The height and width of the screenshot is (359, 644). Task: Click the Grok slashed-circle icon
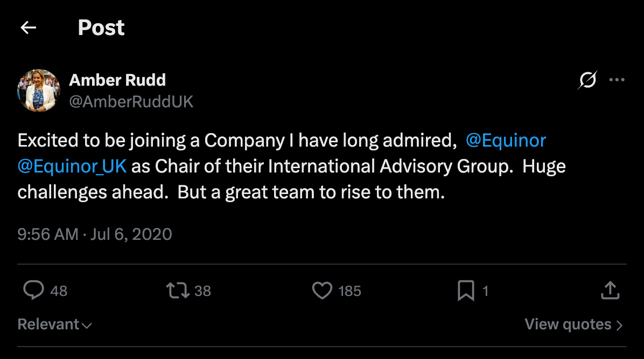pos(587,80)
